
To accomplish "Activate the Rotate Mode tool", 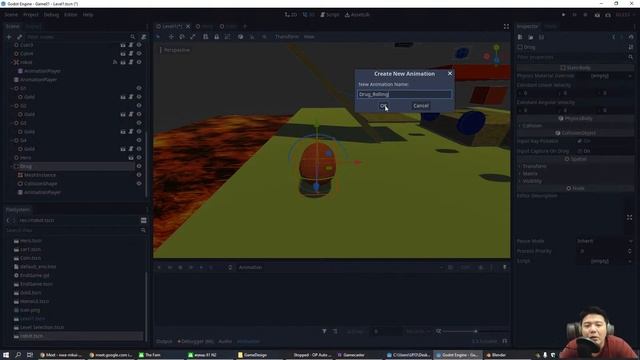I will click(182, 37).
